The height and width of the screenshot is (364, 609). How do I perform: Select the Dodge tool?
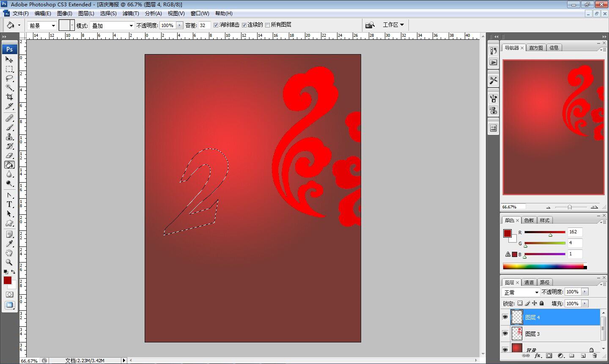click(9, 183)
